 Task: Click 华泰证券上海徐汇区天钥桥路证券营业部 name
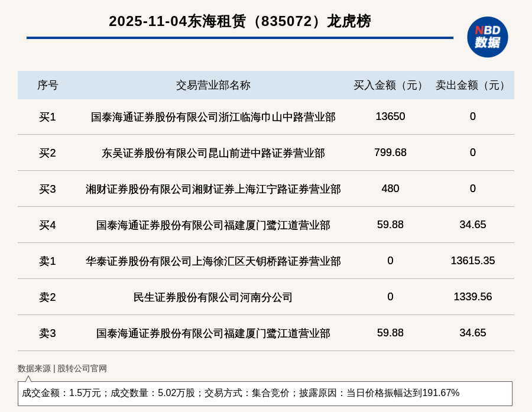213,261
